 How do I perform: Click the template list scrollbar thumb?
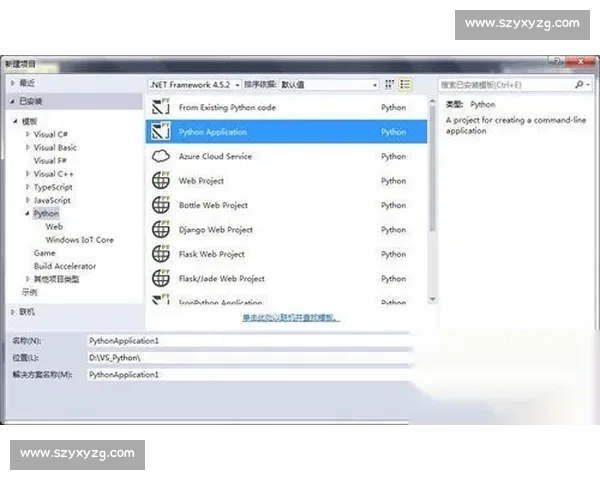click(x=432, y=168)
